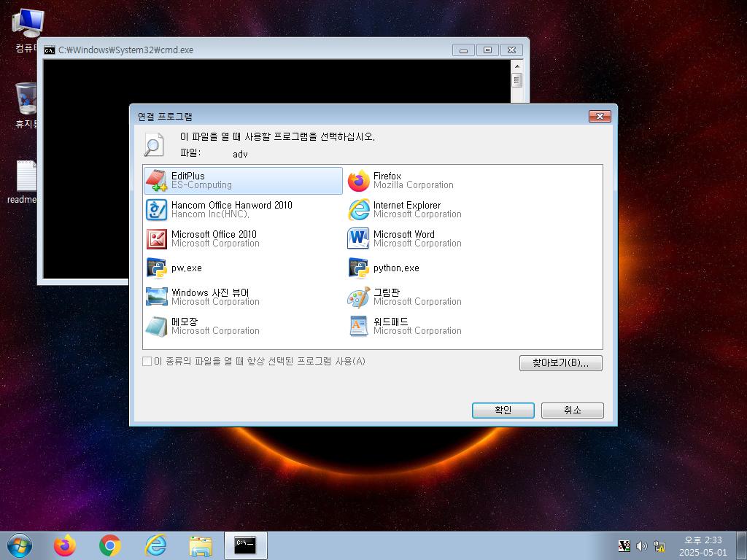Select the readme file on desktop
This screenshot has width=747, height=560.
(23, 182)
